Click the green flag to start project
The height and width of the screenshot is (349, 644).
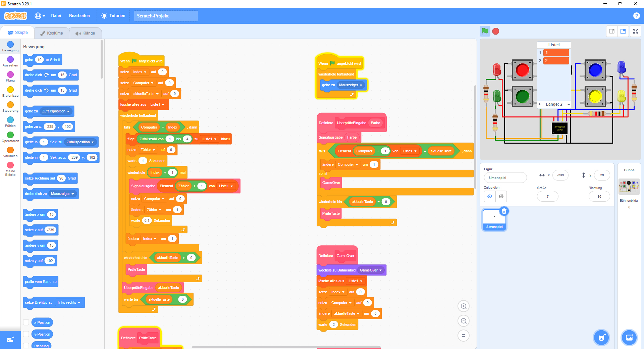point(485,31)
